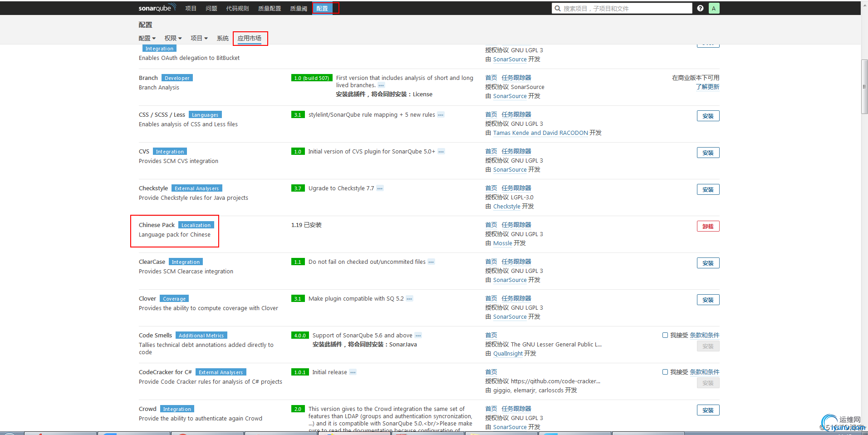
Task: Accept terms checkbox for CodeCracker for C#
Action: [x=665, y=372]
